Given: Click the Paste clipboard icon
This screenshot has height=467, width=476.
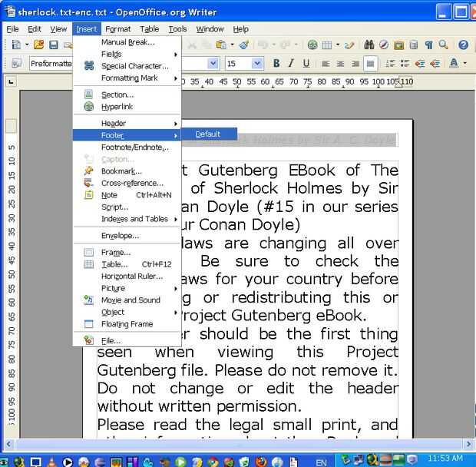Looking at the screenshot, I should click(x=221, y=45).
